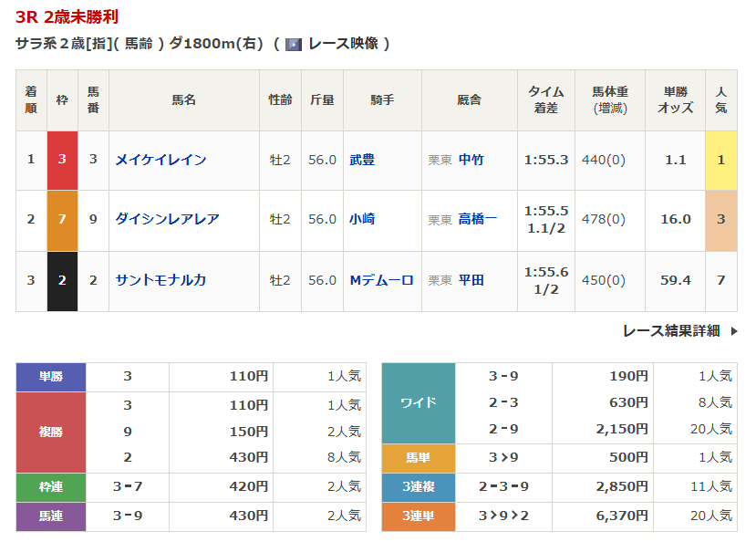Open horse サントモナルカ profile
756x542 pixels.
tap(161, 280)
